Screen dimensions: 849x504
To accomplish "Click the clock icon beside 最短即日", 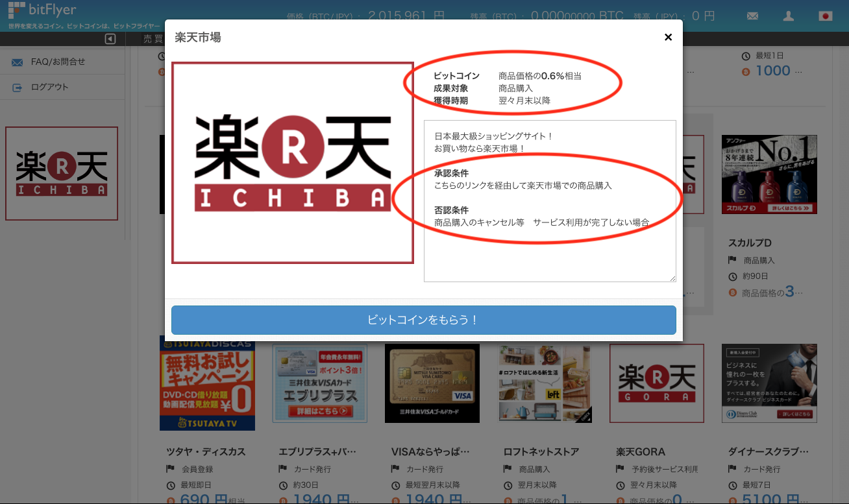I will pyautogui.click(x=171, y=485).
